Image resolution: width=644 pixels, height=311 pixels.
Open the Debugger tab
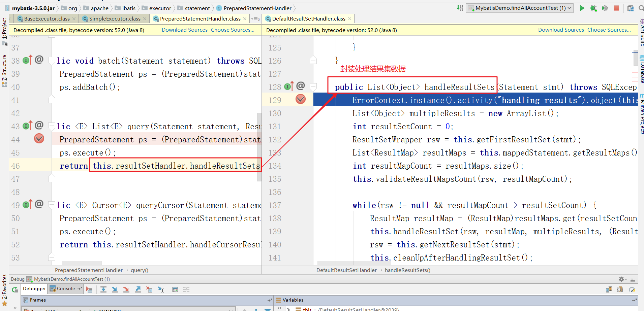coord(34,289)
